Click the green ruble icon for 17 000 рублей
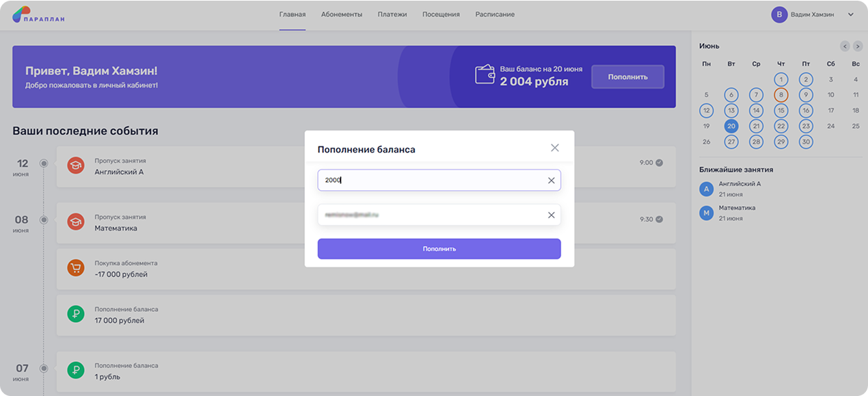 75,314
